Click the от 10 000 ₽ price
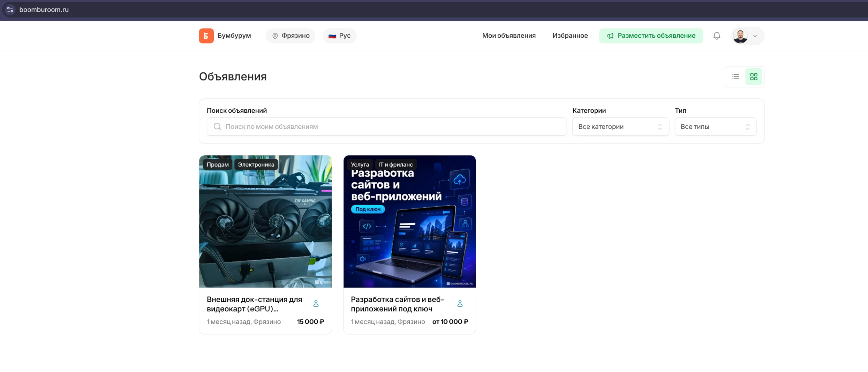 (x=450, y=322)
